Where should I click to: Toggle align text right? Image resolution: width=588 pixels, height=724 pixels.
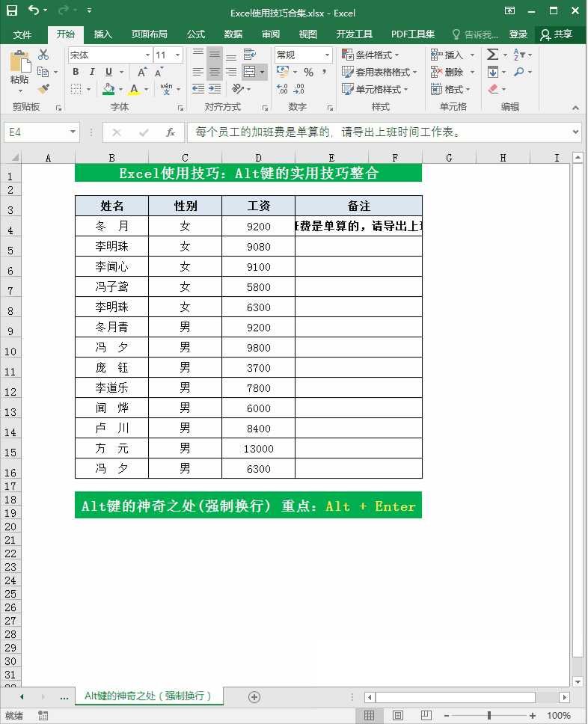231,72
